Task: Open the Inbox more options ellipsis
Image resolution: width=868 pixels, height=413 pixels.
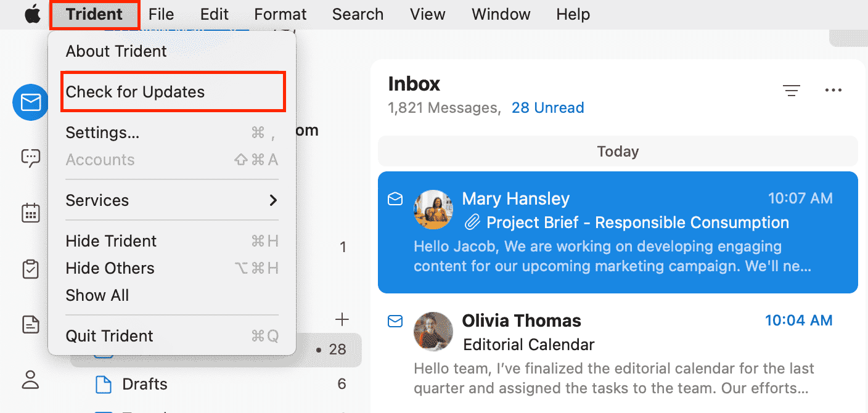Action: click(833, 91)
